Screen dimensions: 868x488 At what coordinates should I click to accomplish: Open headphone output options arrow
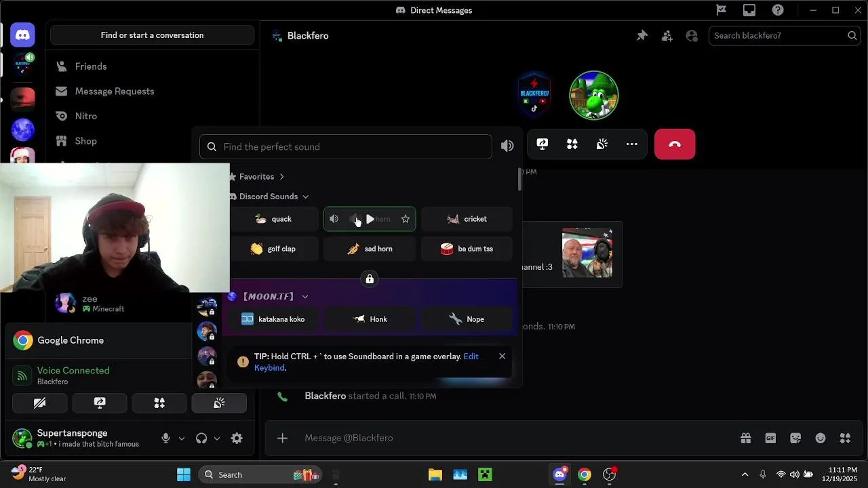click(x=217, y=439)
